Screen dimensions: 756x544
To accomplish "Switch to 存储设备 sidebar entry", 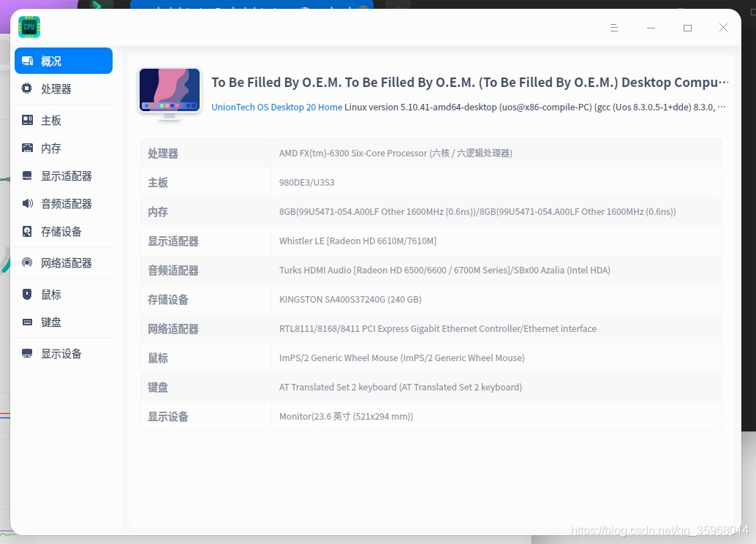I will [x=64, y=232].
